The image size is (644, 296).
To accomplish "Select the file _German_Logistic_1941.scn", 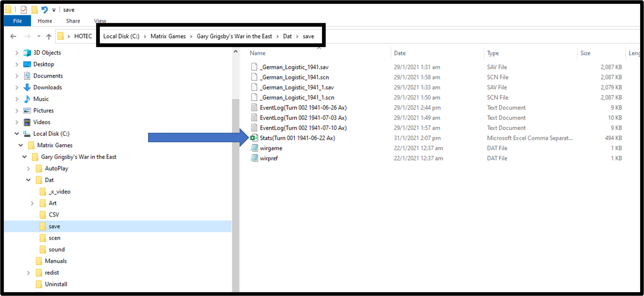I will click(294, 77).
